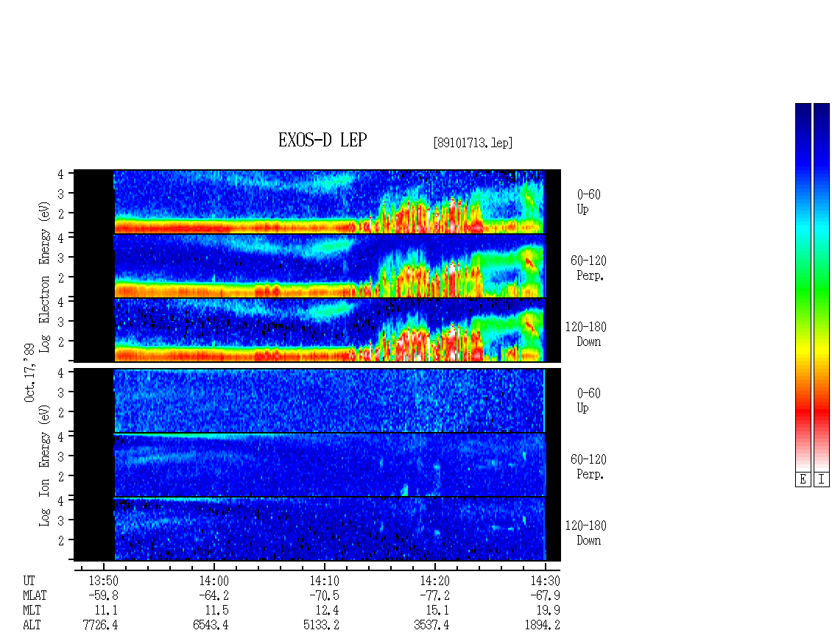Select the electron panel '0-60 Up' label

[x=588, y=202]
